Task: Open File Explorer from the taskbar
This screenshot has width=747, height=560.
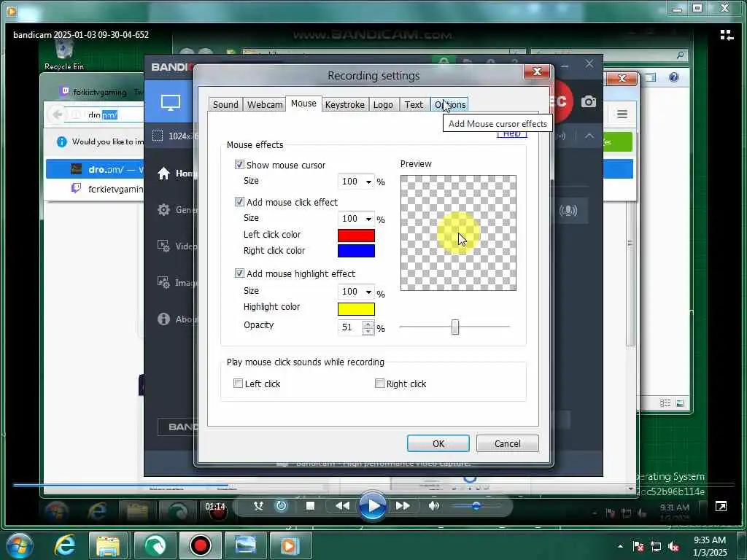Action: [x=108, y=545]
